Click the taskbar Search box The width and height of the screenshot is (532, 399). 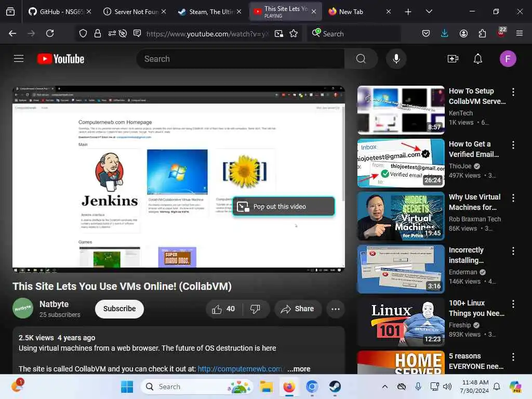[196, 387]
